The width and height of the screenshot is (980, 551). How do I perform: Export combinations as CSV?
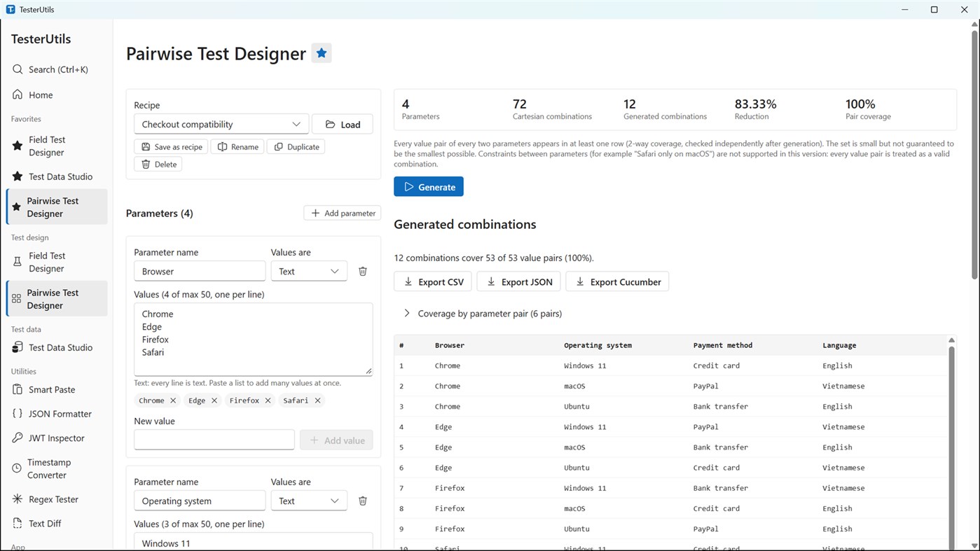point(433,281)
